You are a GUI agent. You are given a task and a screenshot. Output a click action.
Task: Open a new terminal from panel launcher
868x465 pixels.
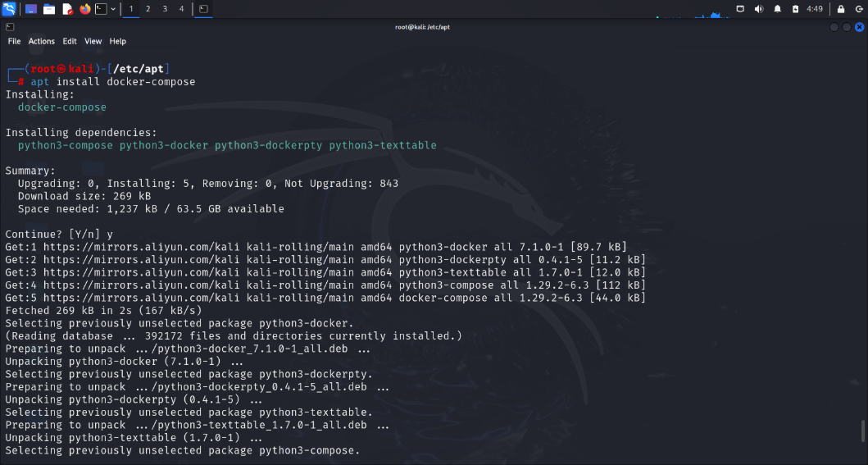[x=101, y=9]
